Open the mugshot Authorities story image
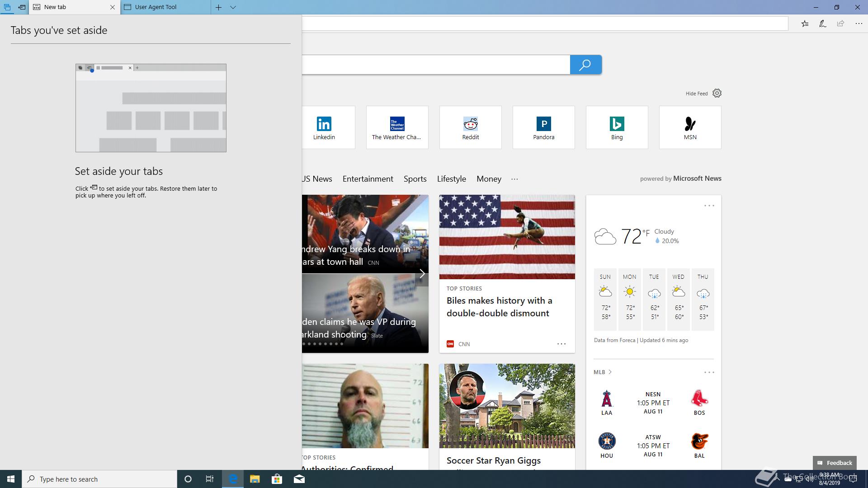The height and width of the screenshot is (488, 868). tap(365, 406)
